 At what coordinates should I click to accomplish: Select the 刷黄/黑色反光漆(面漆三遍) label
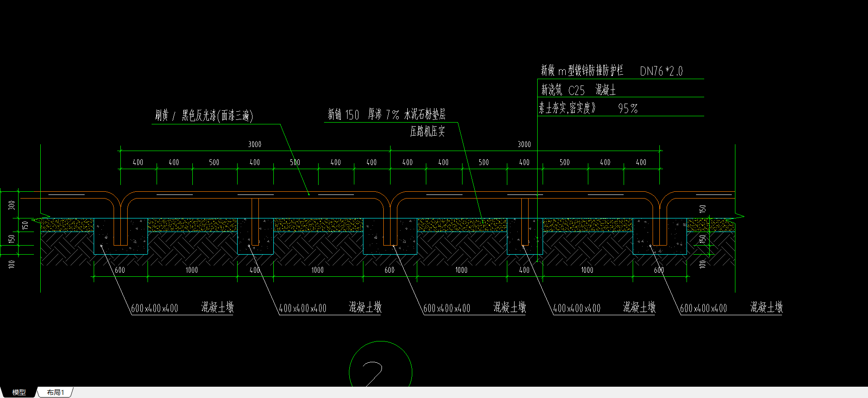(204, 116)
